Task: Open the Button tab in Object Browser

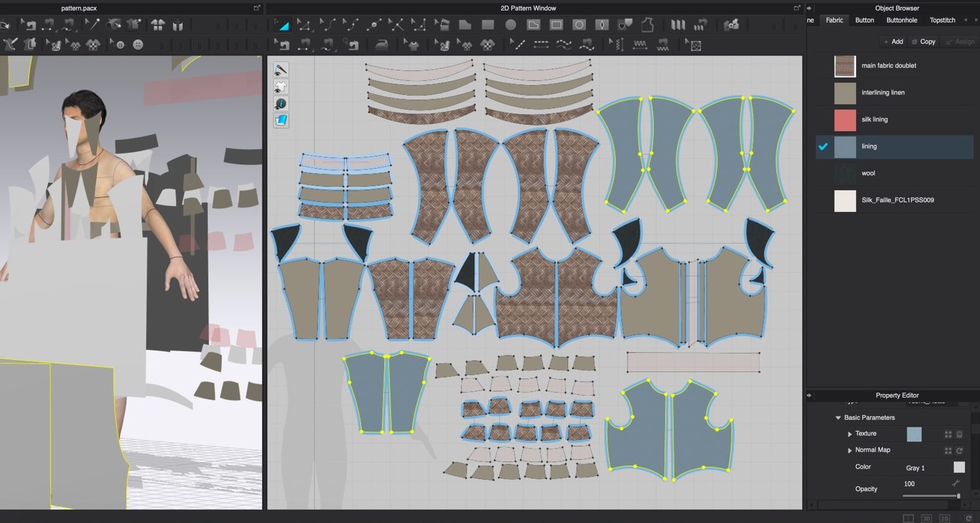Action: (x=864, y=21)
